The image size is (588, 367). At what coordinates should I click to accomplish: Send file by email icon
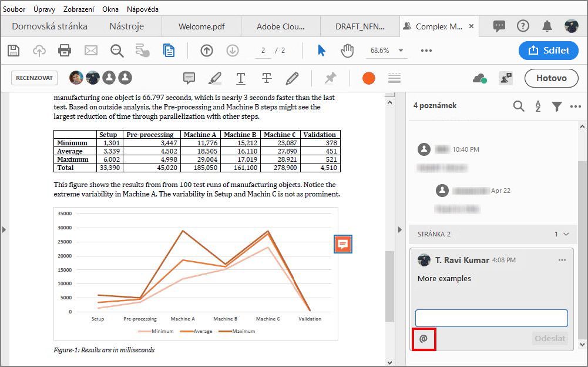tap(90, 51)
